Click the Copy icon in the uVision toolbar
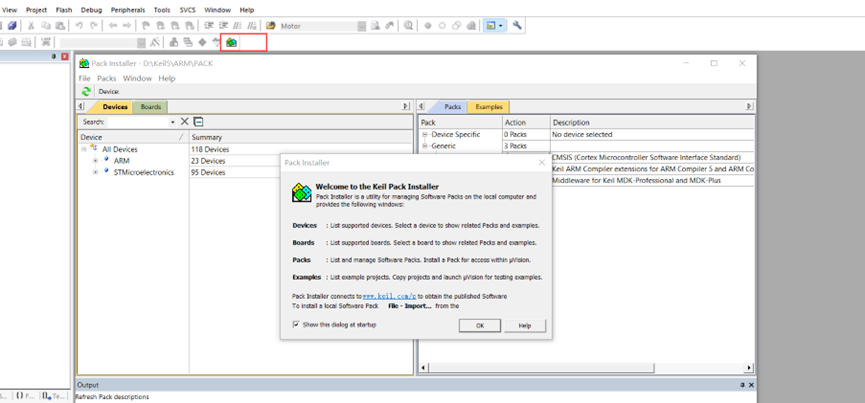 tap(46, 25)
